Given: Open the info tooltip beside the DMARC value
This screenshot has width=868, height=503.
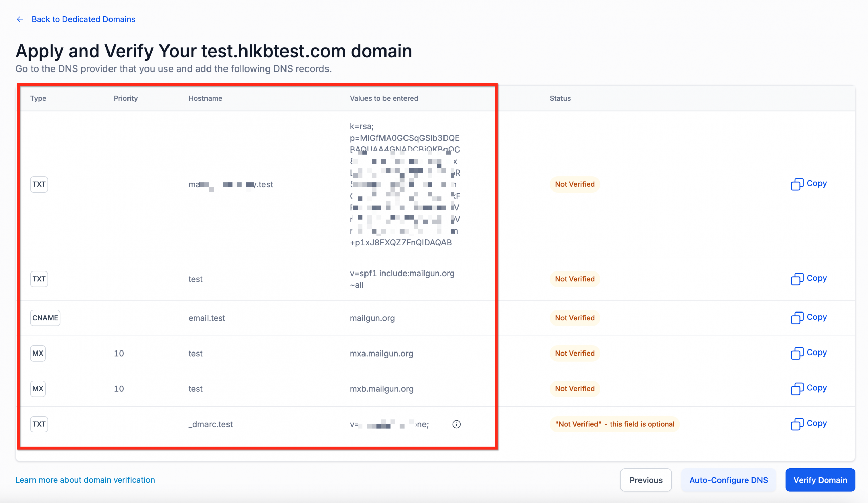Looking at the screenshot, I should point(456,424).
